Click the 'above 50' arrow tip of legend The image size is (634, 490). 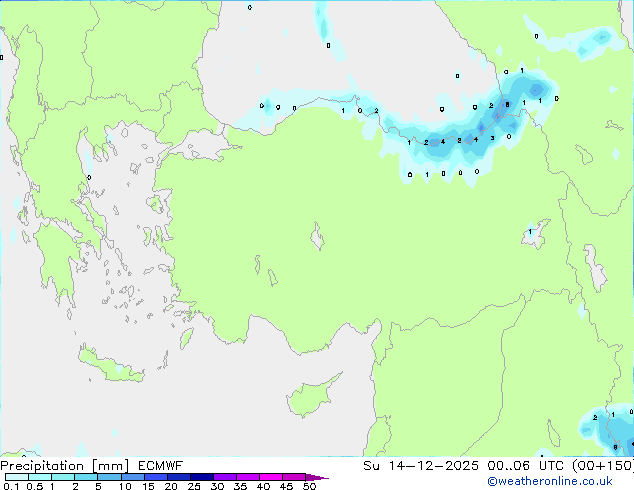317,477
